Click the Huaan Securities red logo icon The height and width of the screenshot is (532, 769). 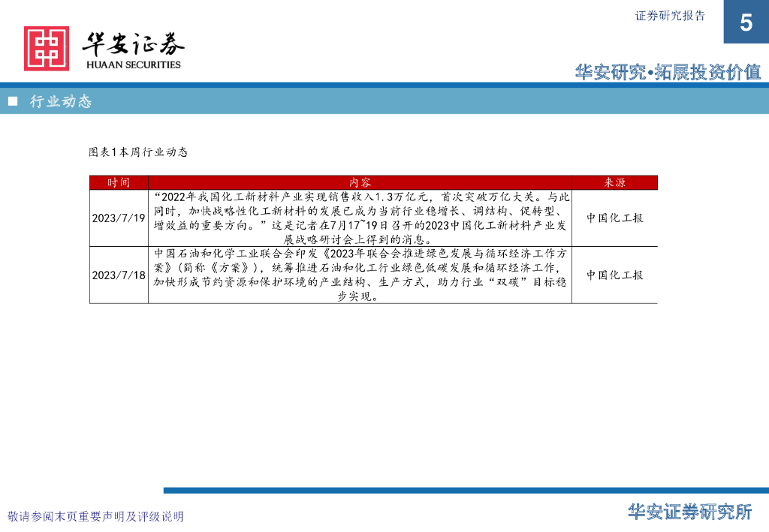(47, 49)
